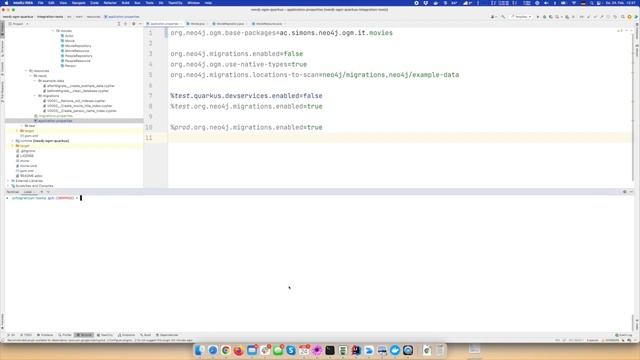Image resolution: width=640 pixels, height=360 pixels.
Task: Expand Scratches and Consoles node
Action: pyautogui.click(x=8, y=186)
